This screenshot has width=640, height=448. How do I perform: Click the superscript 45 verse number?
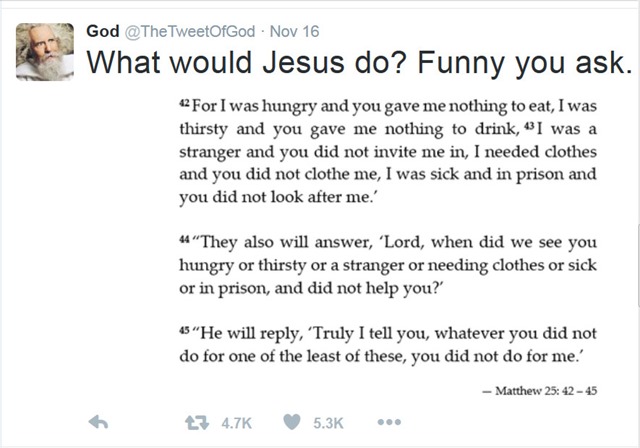(184, 330)
